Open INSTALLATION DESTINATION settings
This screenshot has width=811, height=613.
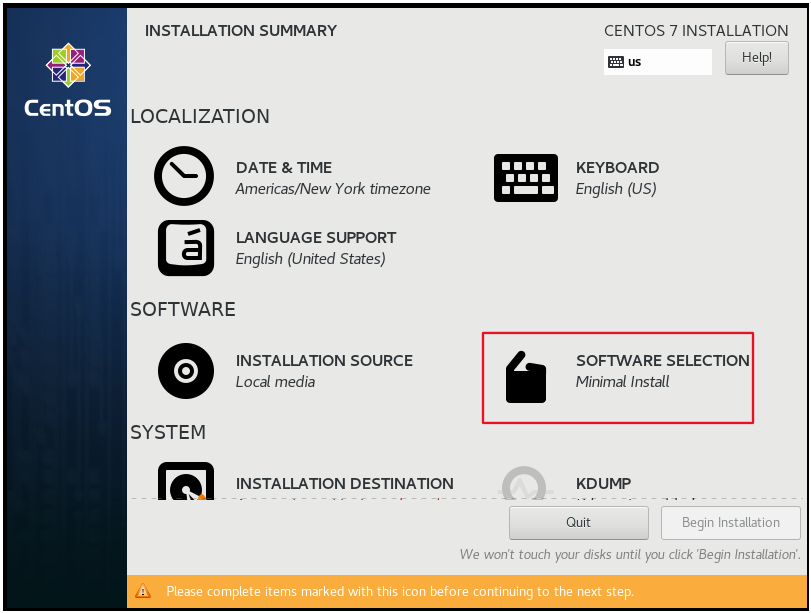[344, 483]
